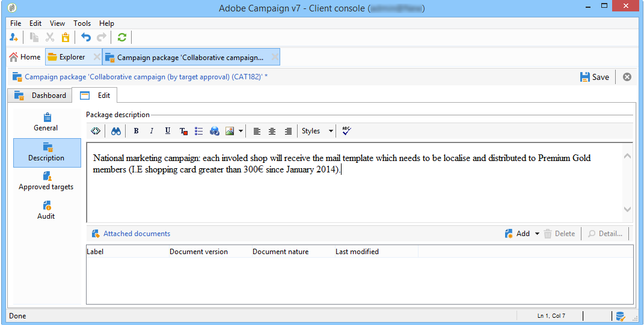Sort by Last modified column header
Screen dimensions: 644x325
coord(376,252)
